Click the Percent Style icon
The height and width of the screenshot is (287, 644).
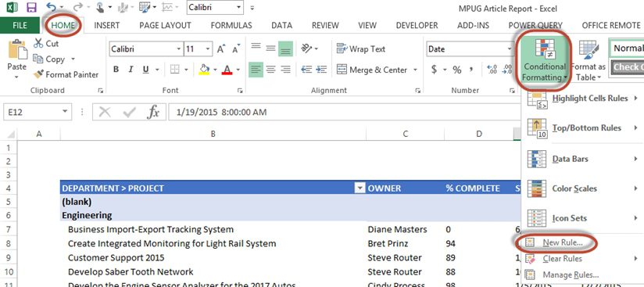click(x=457, y=70)
